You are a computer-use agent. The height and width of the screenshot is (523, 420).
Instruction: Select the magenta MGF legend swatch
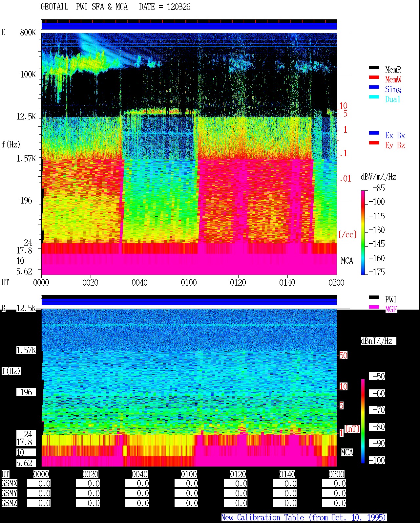coord(374,307)
